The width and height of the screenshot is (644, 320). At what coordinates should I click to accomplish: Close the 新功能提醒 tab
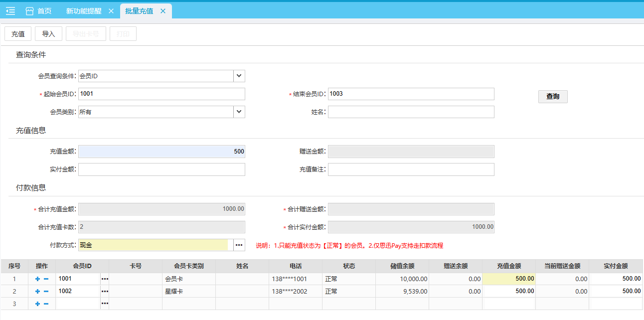coord(111,11)
